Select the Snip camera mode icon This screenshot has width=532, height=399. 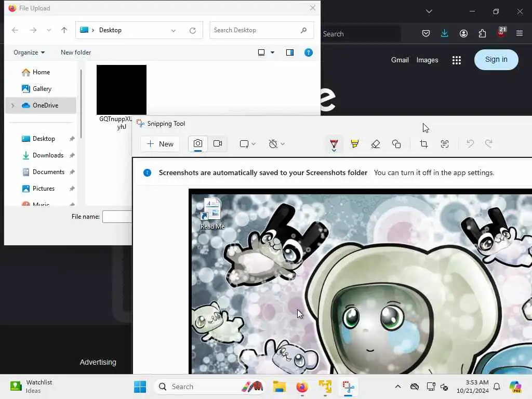pos(198,144)
